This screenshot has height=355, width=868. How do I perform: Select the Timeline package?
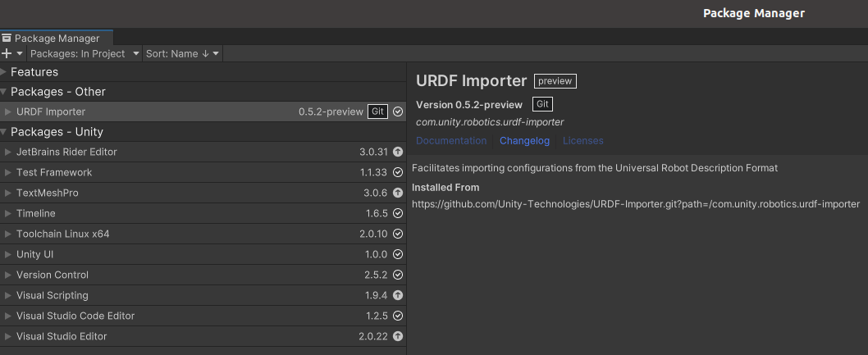[x=203, y=213]
